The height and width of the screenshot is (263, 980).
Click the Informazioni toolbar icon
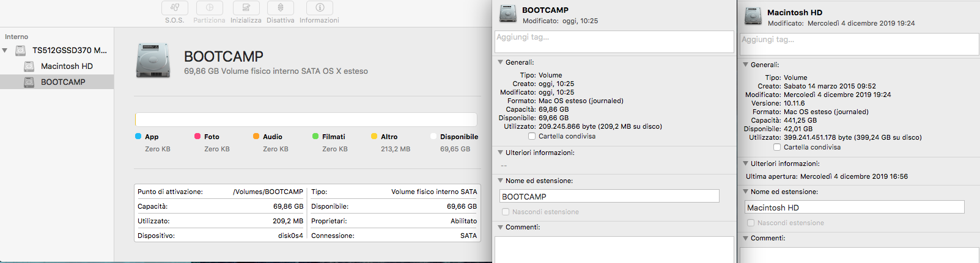pos(319,8)
